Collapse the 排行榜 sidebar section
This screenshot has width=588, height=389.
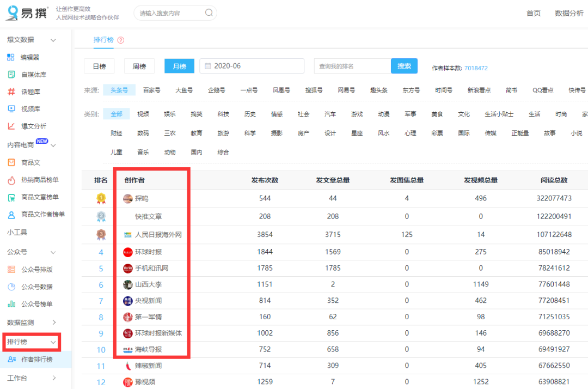[53, 342]
